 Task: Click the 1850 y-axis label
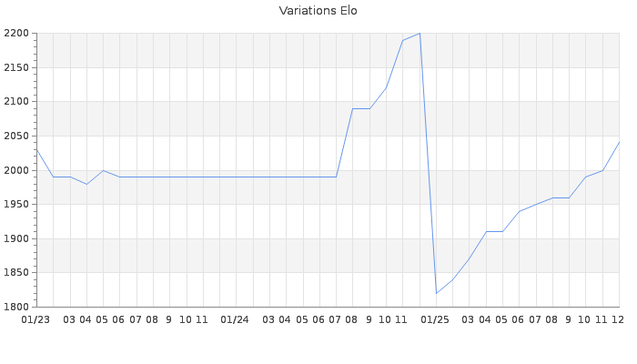(x=17, y=273)
